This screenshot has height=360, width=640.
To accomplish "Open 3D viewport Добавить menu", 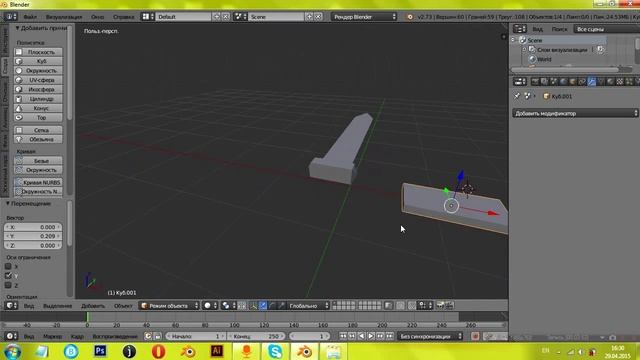I will [93, 306].
